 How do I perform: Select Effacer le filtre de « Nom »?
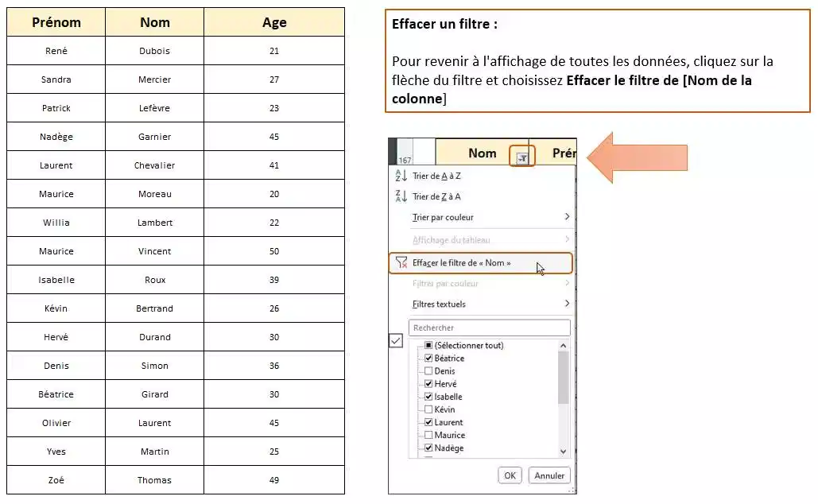(x=480, y=263)
